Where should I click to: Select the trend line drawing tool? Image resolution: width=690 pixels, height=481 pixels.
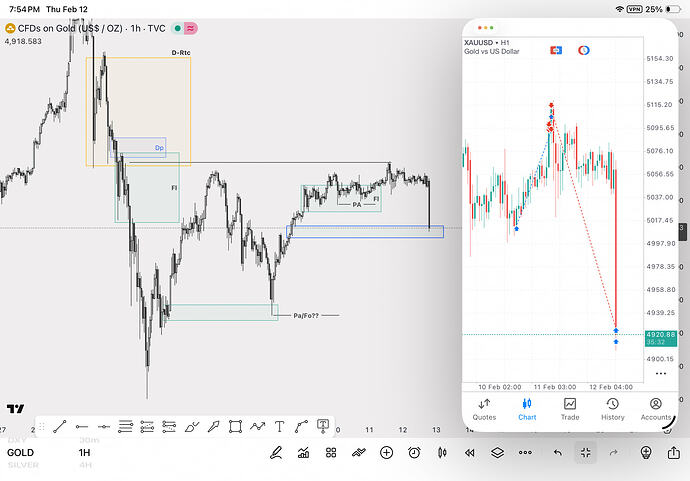pos(59,426)
